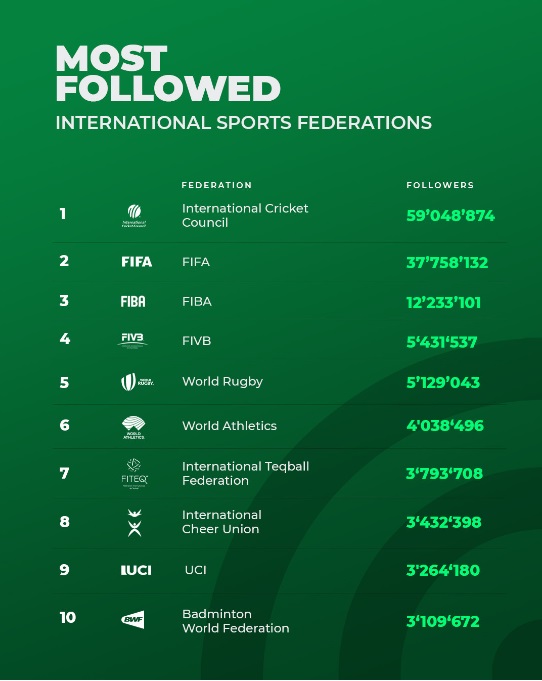Select the UCI cycling logo
Viewport: 542px width, 681px height.
tap(136, 570)
